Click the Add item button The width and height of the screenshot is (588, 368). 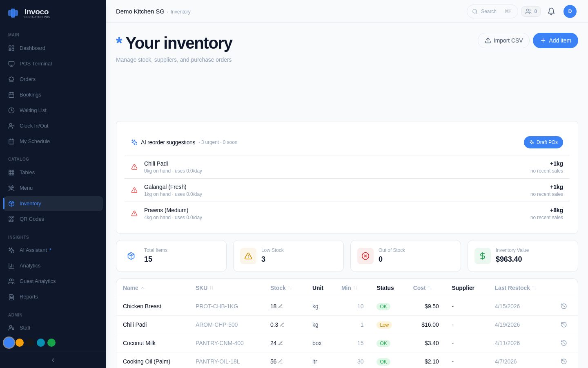[555, 40]
